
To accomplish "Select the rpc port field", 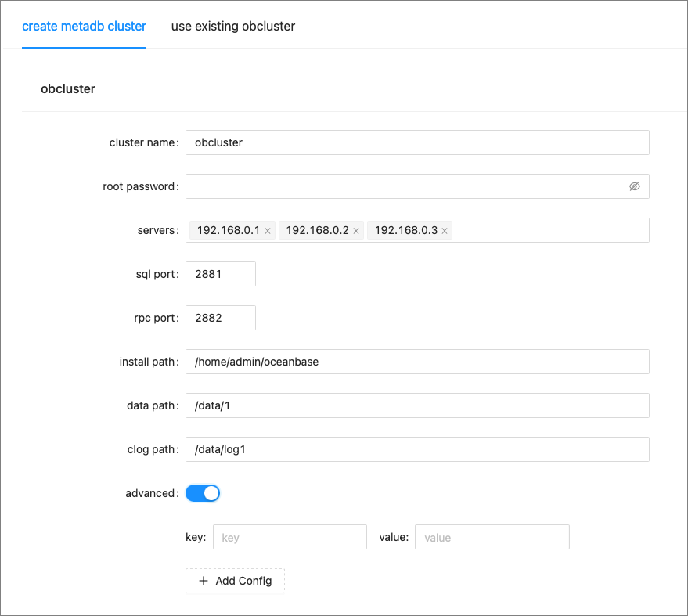I will point(220,318).
